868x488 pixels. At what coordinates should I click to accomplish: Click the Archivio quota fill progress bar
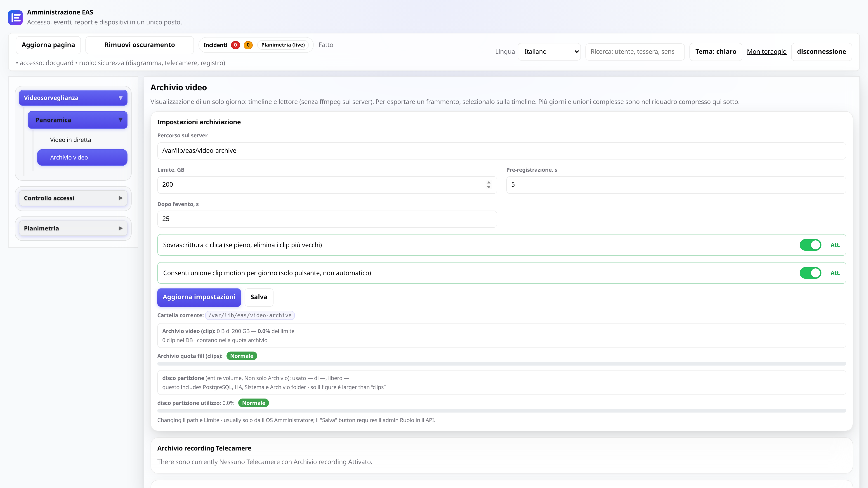[x=501, y=364]
